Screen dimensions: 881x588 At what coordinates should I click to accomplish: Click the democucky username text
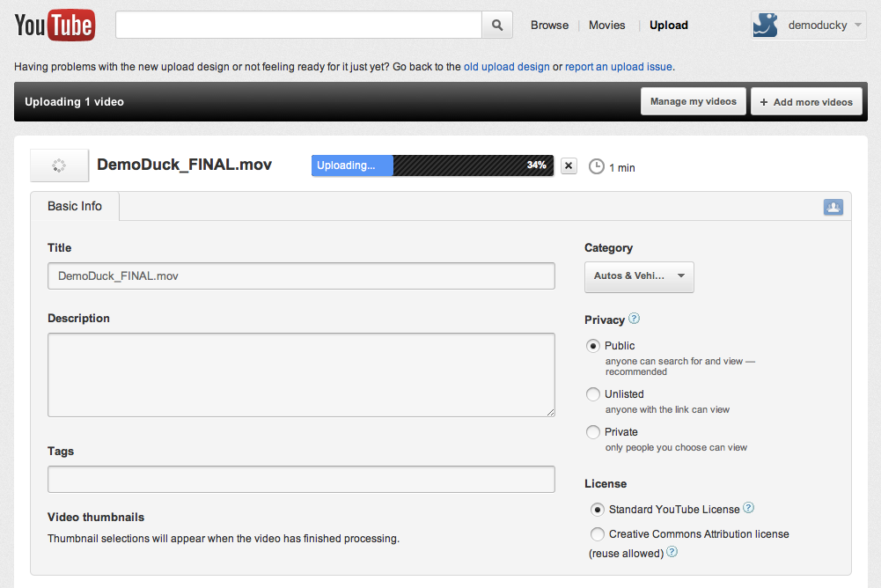(x=818, y=26)
